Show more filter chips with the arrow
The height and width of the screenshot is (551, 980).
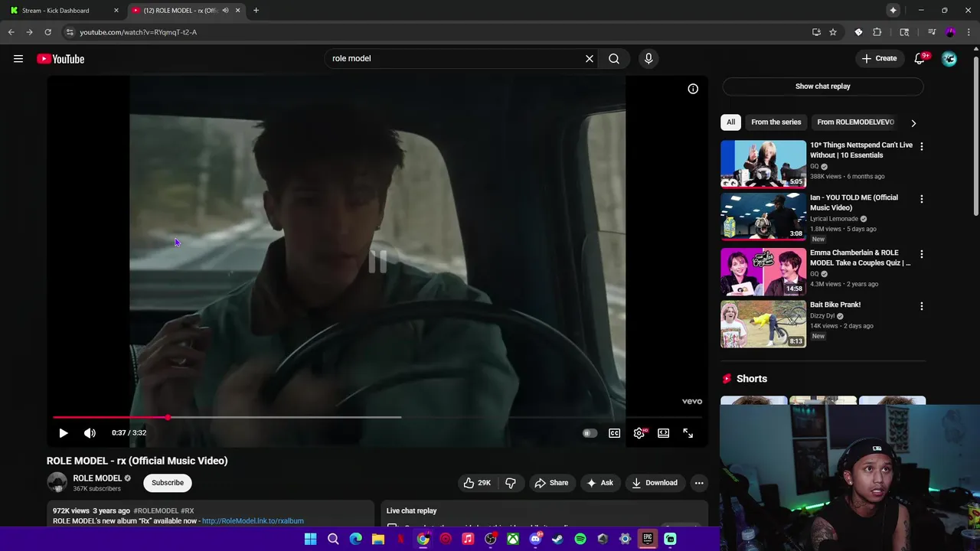pyautogui.click(x=913, y=122)
